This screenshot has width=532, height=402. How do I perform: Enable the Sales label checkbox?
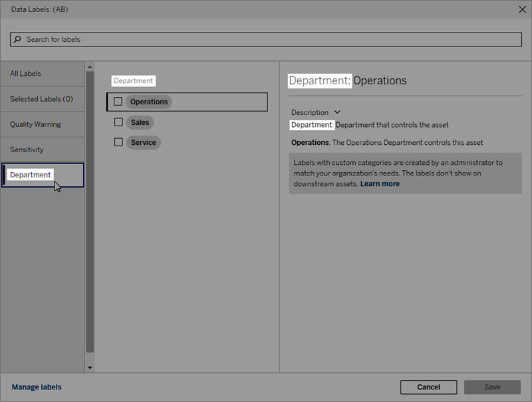point(118,122)
